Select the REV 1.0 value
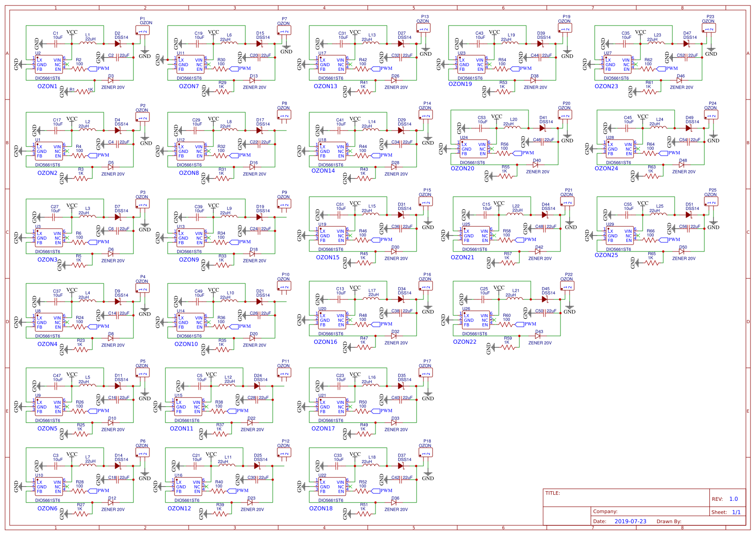The height and width of the screenshot is (535, 756). [734, 499]
